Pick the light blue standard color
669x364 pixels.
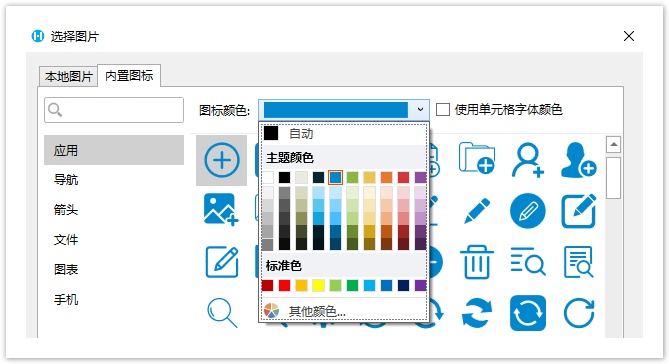[369, 285]
